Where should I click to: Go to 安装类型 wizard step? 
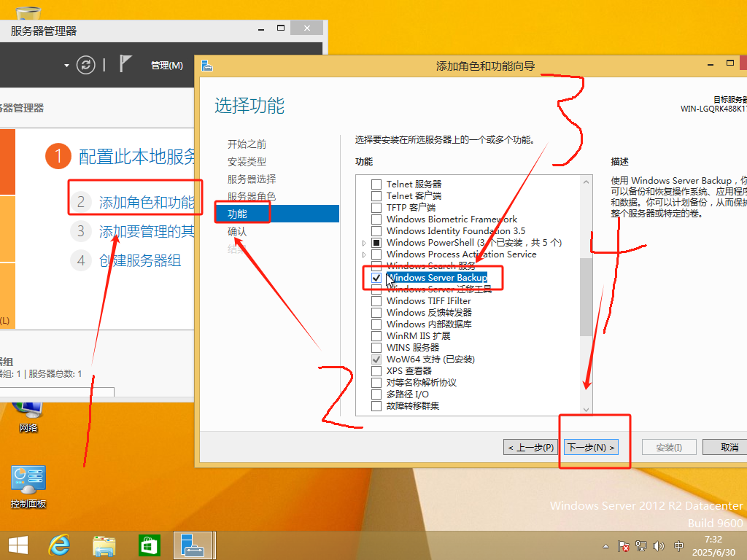tap(247, 161)
